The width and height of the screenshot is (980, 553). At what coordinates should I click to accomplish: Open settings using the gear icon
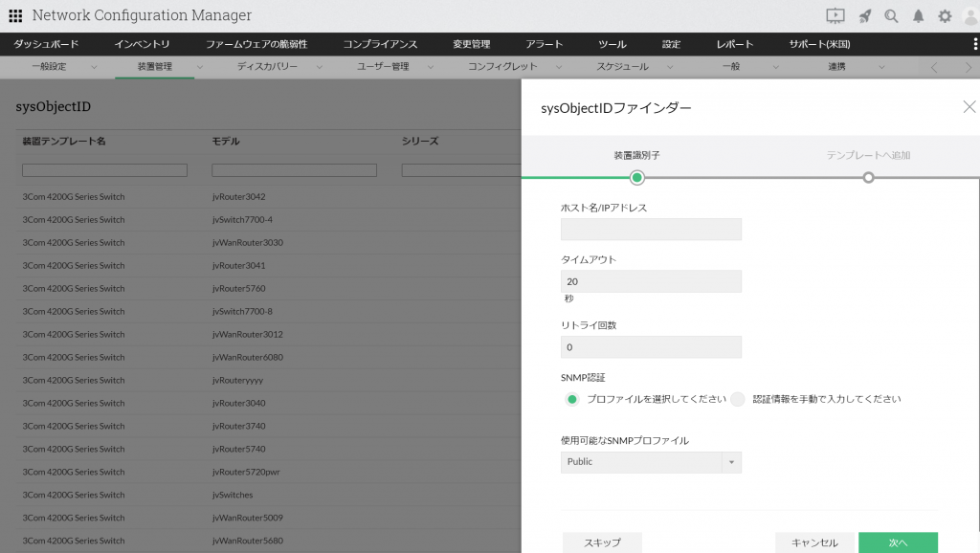pyautogui.click(x=944, y=14)
